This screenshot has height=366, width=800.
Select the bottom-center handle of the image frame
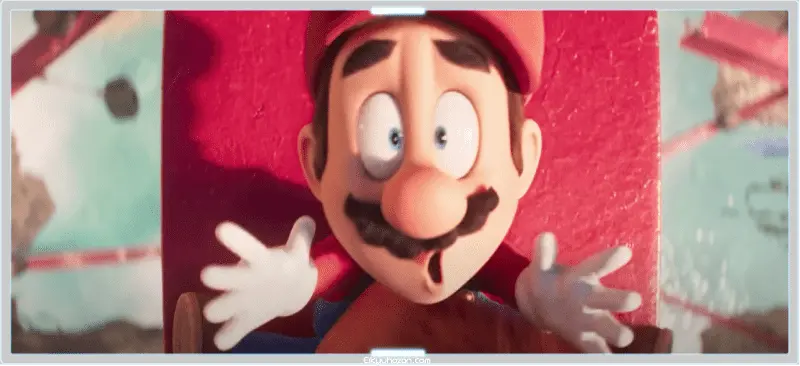pos(398,353)
